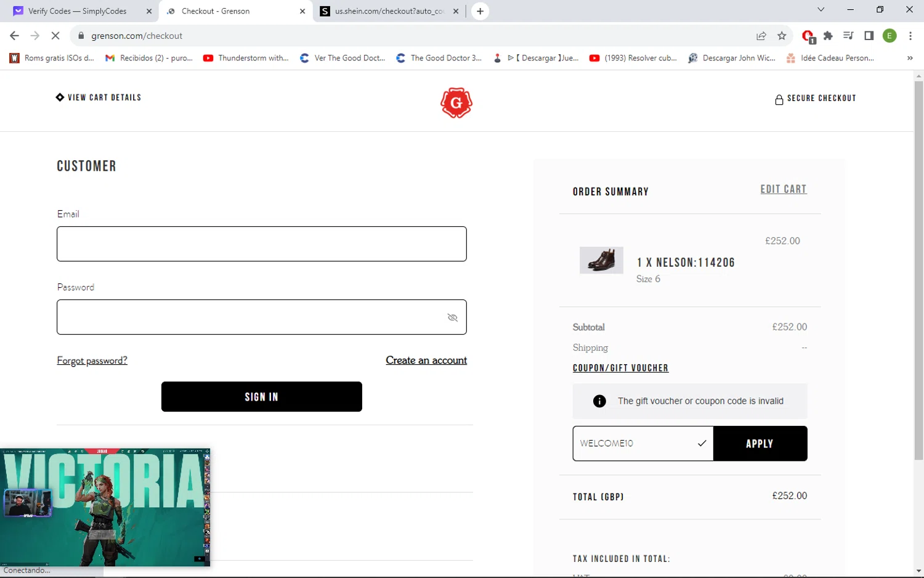This screenshot has height=578, width=924.
Task: Click the address bar URL grenson.com/checkout
Action: click(x=137, y=36)
